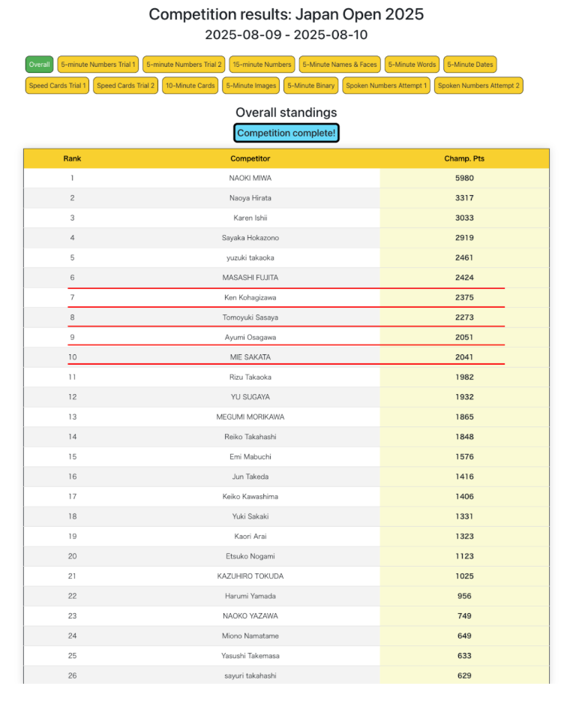Click the Competition complete! button
588x701 pixels.
tap(286, 133)
